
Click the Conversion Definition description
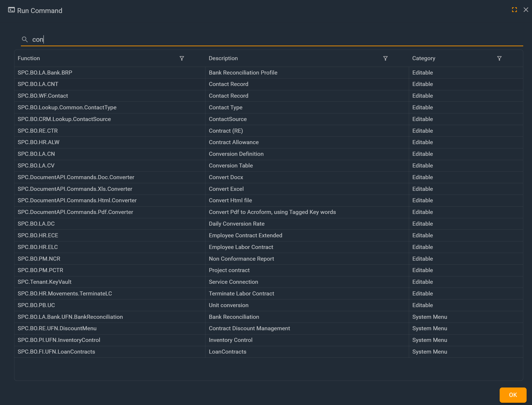pyautogui.click(x=236, y=154)
